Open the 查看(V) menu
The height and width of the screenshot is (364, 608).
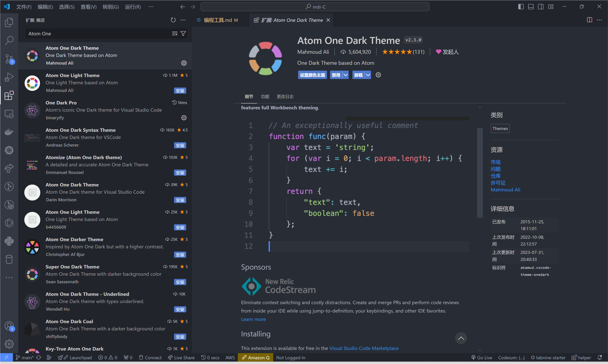click(89, 7)
